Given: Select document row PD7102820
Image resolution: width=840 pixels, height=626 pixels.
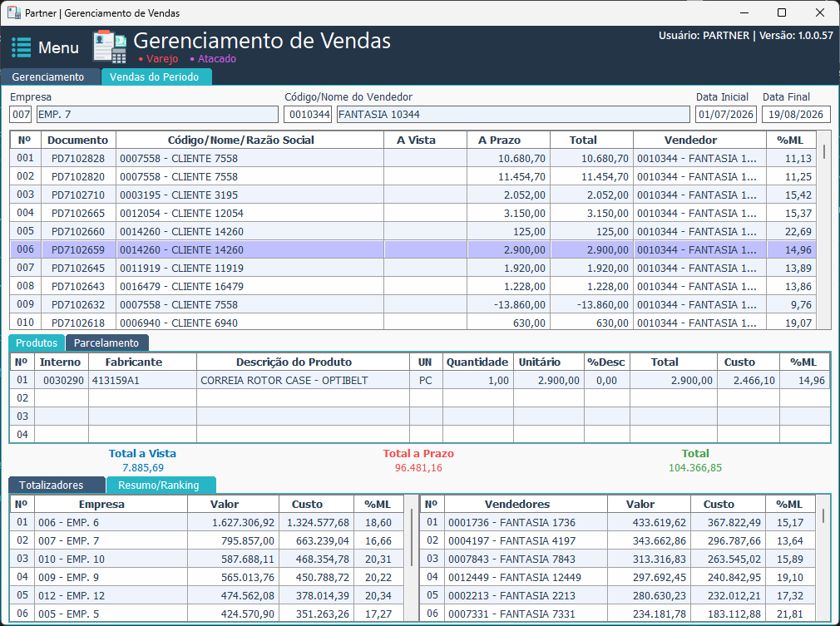Looking at the screenshot, I should (413, 177).
